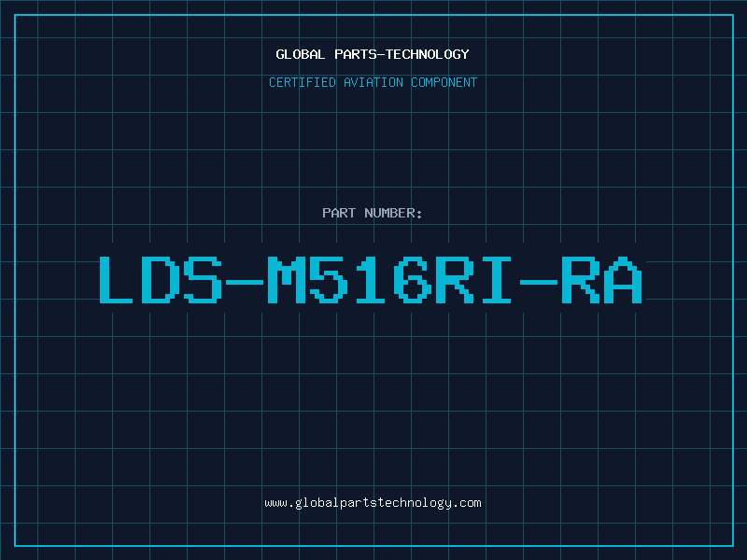Select the NUMBER: label text

tap(393, 213)
